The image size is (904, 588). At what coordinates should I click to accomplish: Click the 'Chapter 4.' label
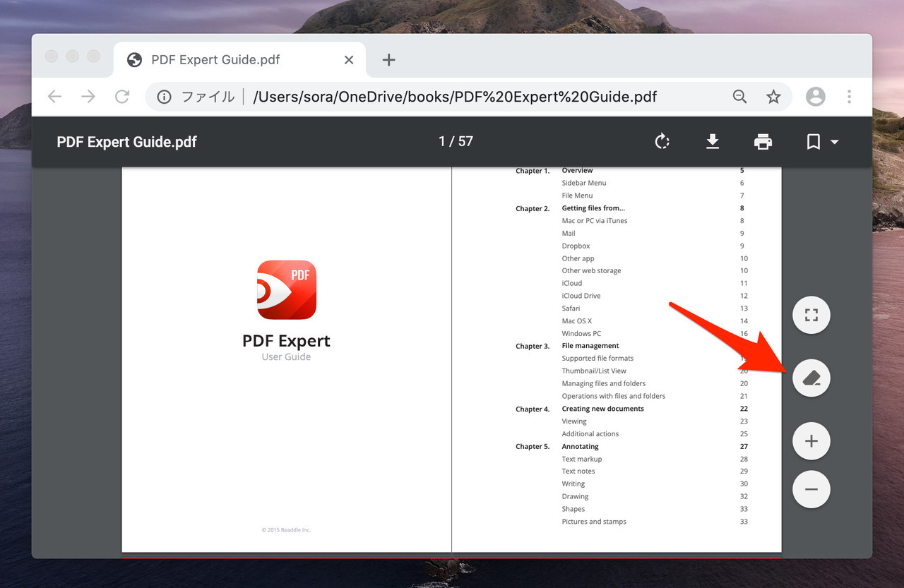(x=533, y=409)
